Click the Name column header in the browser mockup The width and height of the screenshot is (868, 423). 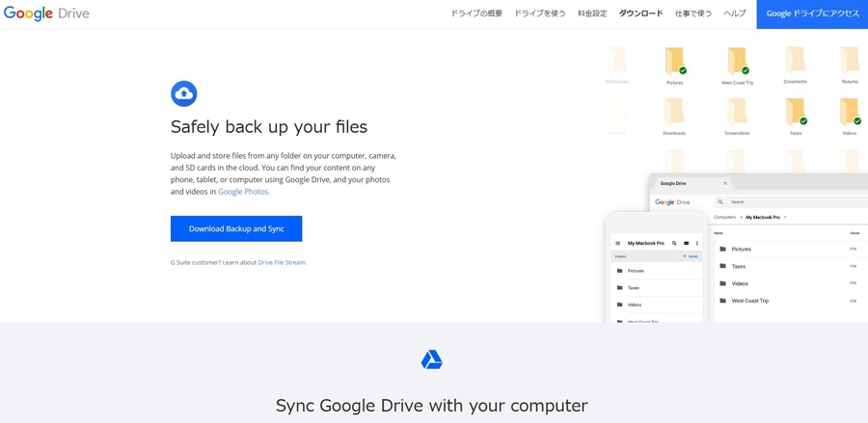pos(719,233)
